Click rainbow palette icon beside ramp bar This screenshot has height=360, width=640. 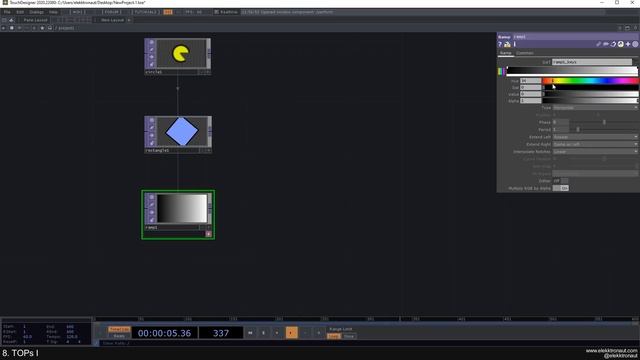point(501,71)
